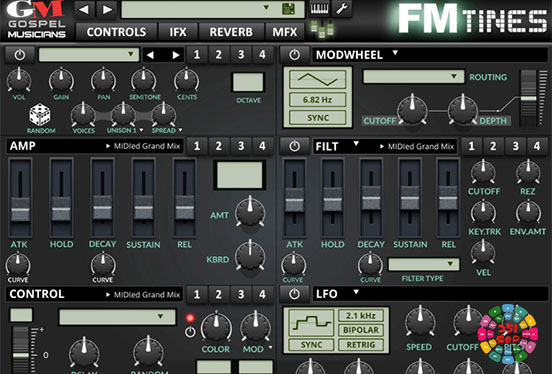
Task: Click the 2.1 kHz LFO rate value
Action: pyautogui.click(x=361, y=316)
